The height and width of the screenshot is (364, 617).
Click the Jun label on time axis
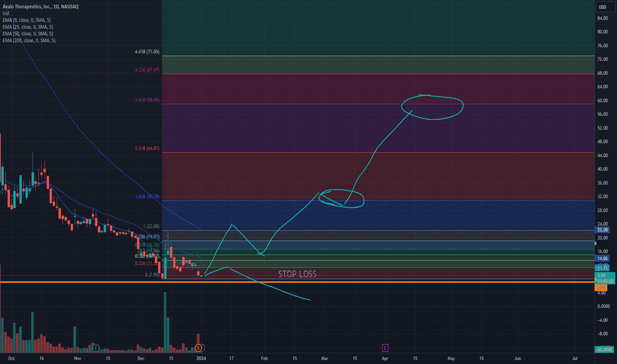tap(518, 359)
